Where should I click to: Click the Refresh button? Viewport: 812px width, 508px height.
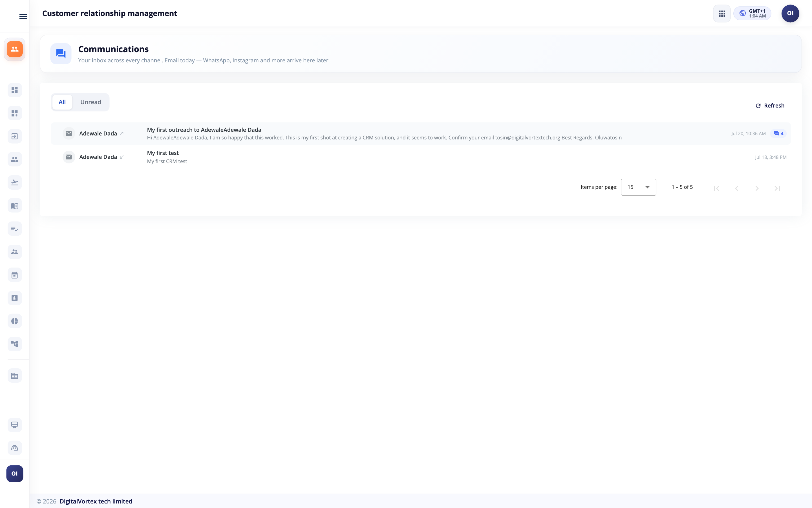pos(770,106)
